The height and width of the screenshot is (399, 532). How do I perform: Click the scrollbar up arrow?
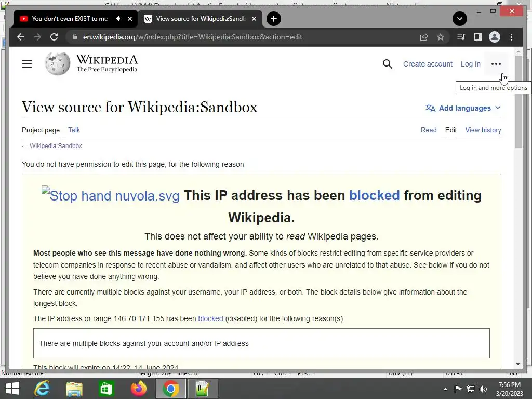[x=518, y=51]
